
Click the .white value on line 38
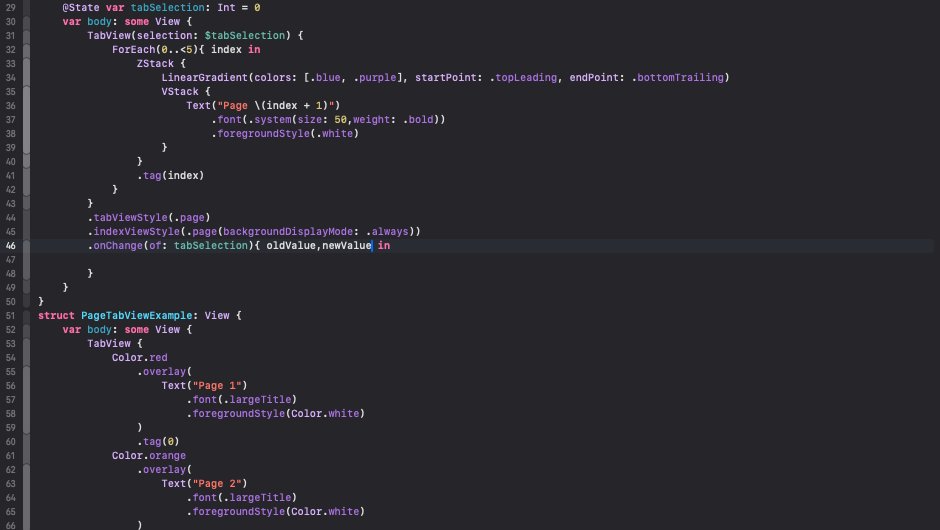click(x=335, y=134)
